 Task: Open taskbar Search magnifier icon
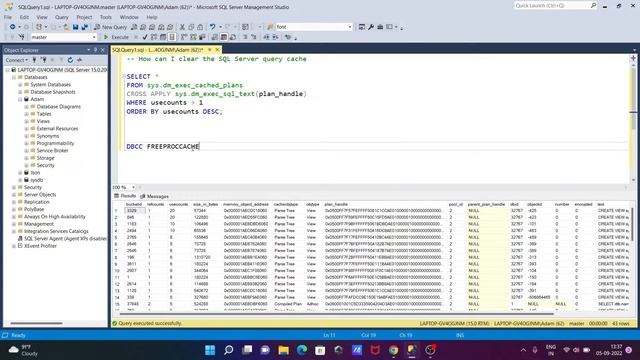(x=229, y=350)
